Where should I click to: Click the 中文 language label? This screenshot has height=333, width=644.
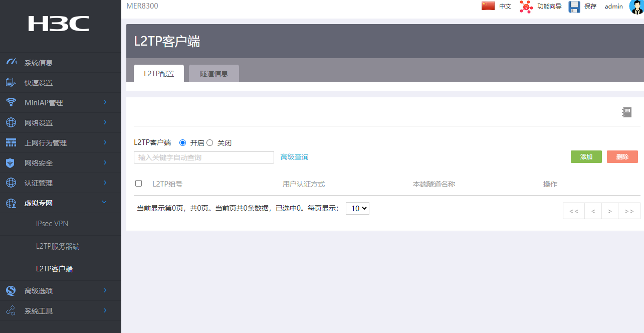coord(505,7)
